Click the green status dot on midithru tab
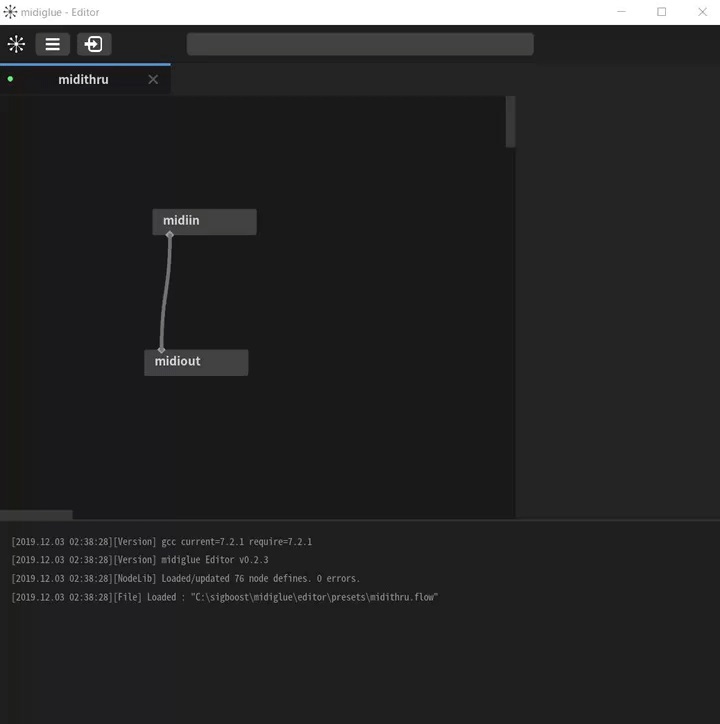Viewport: 720px width, 724px height. click(10, 79)
